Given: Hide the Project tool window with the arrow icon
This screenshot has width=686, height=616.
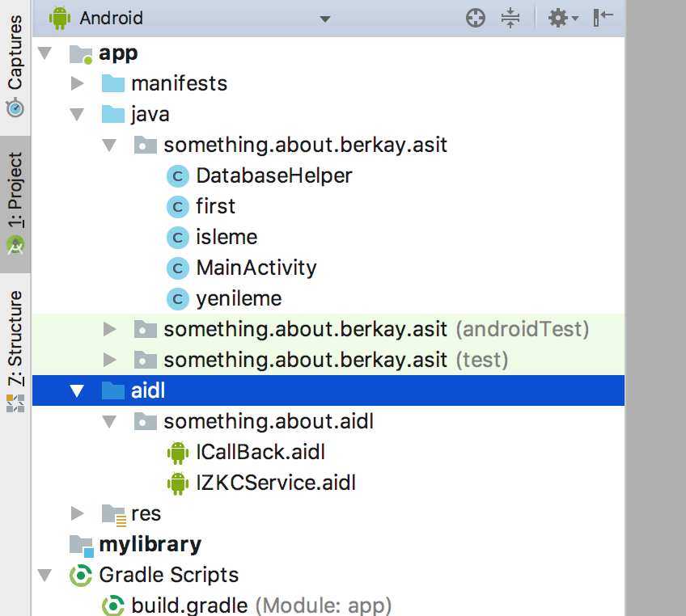Looking at the screenshot, I should [x=603, y=18].
